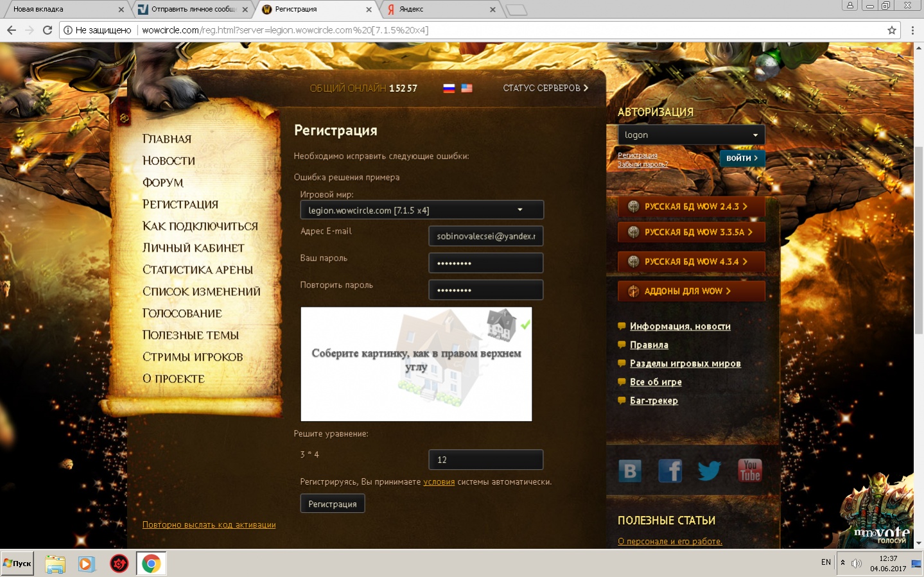Open the условия terms link
Image resolution: width=924 pixels, height=577 pixels.
[x=439, y=482]
